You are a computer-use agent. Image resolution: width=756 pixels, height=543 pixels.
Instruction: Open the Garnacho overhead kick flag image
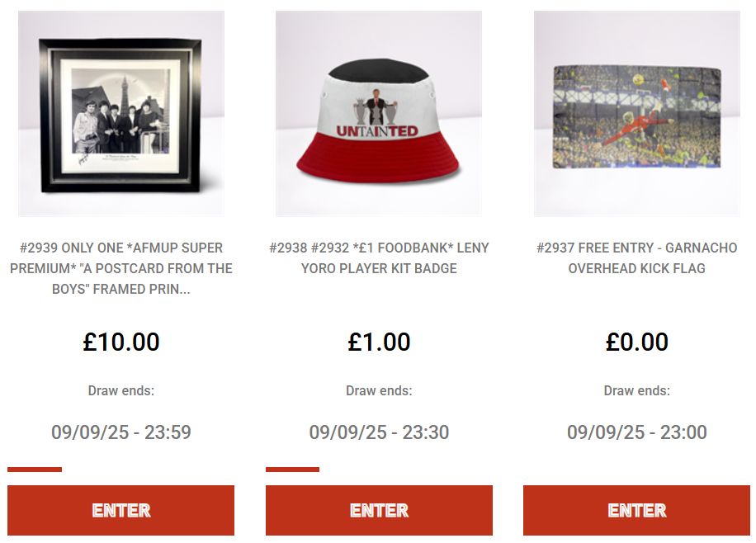pyautogui.click(x=637, y=114)
